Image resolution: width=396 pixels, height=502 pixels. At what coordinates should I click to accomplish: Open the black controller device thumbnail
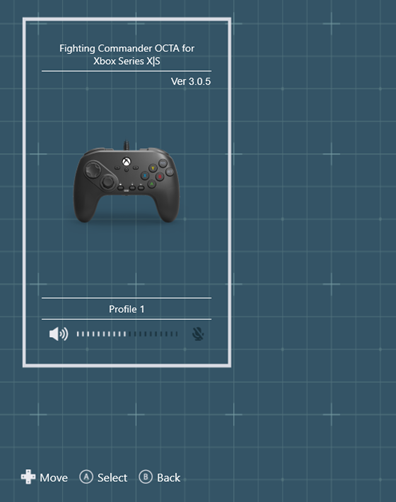(x=126, y=182)
